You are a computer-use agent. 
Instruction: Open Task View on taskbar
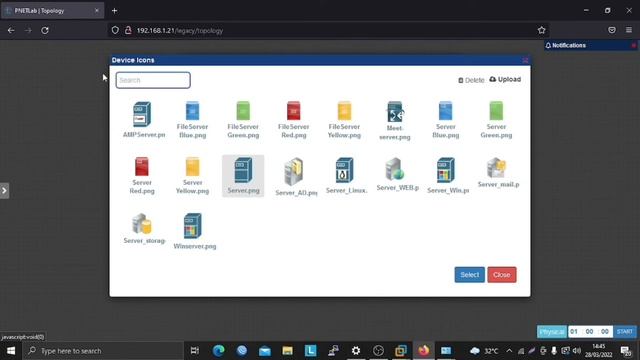[x=195, y=351]
